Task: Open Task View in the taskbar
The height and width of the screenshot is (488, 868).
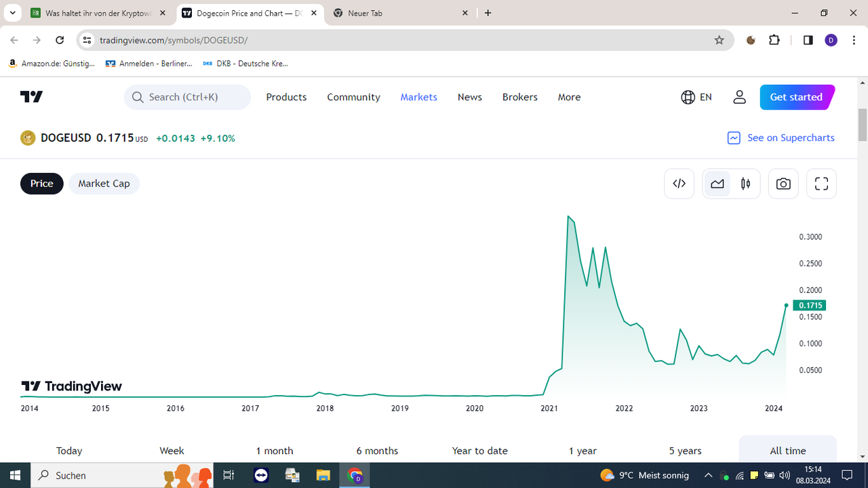Action: (x=229, y=475)
